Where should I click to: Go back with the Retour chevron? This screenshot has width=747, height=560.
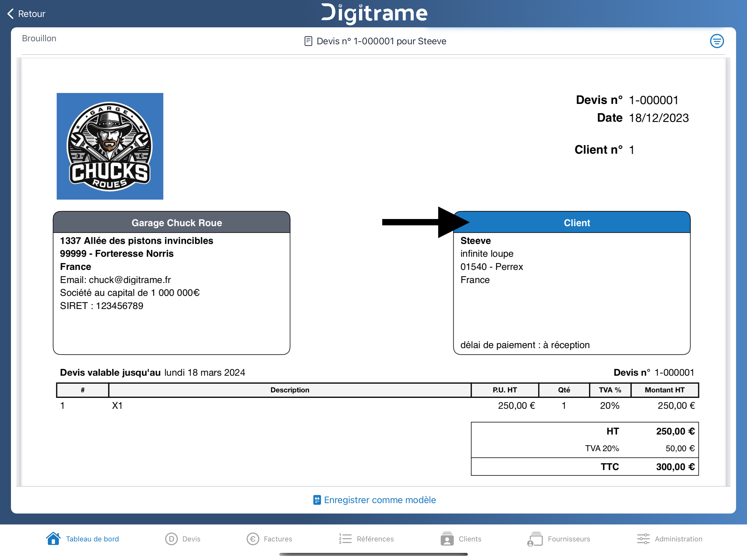tap(10, 14)
